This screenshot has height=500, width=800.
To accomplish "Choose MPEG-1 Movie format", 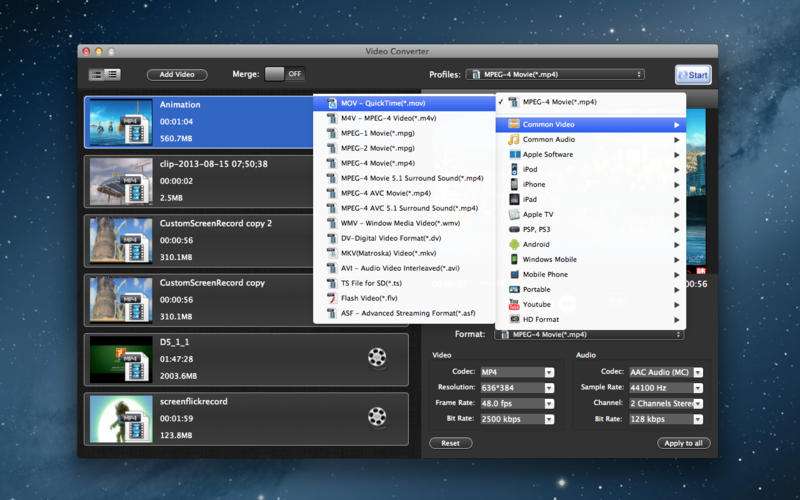I will tap(404, 133).
